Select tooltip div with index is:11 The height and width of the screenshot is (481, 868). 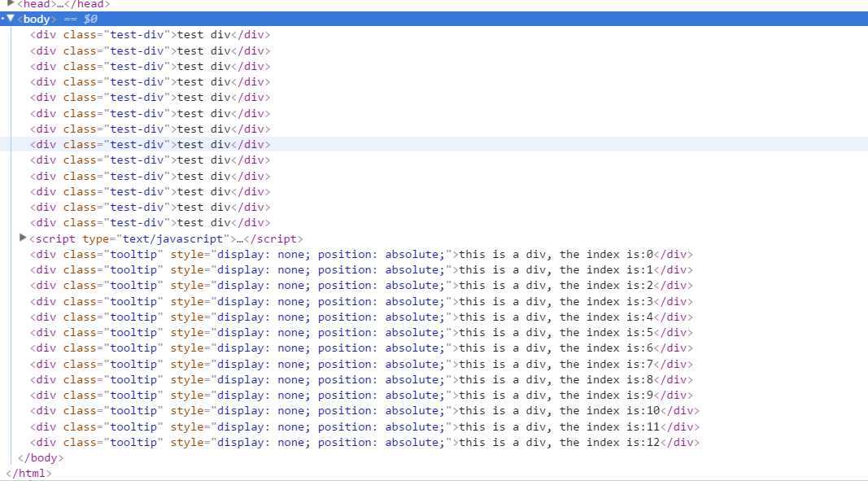[364, 426]
